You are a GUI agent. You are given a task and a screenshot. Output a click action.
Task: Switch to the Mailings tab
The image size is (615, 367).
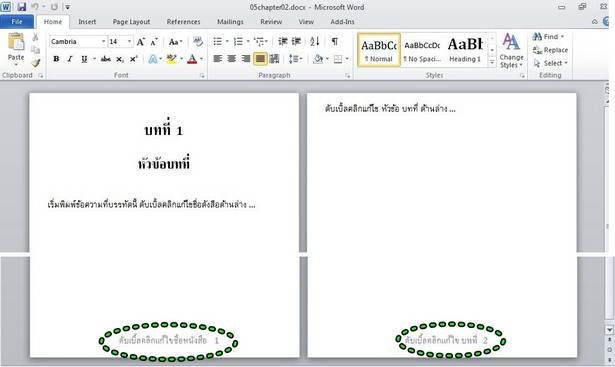point(230,22)
